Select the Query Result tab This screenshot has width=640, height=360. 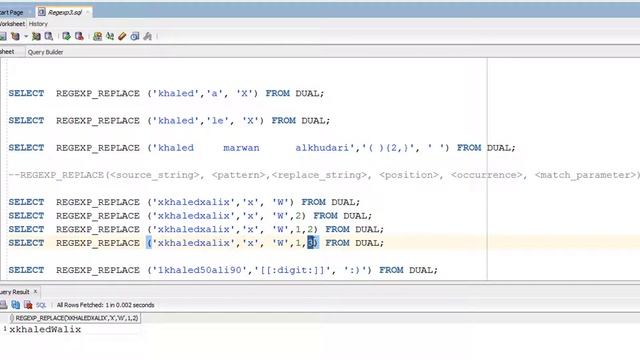tap(15, 292)
